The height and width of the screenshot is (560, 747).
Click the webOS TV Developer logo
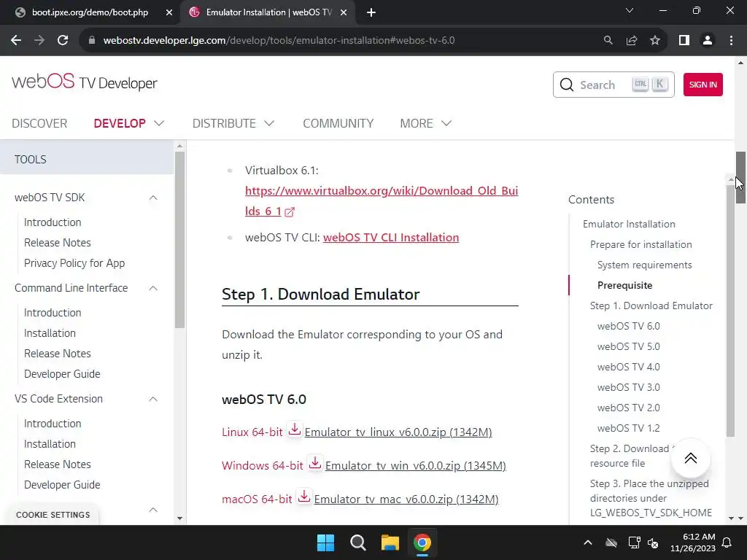coord(85,82)
